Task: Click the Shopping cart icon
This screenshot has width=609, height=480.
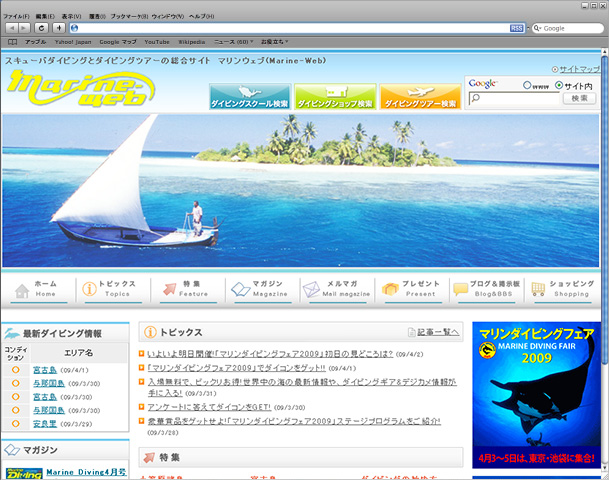Action: (x=538, y=289)
